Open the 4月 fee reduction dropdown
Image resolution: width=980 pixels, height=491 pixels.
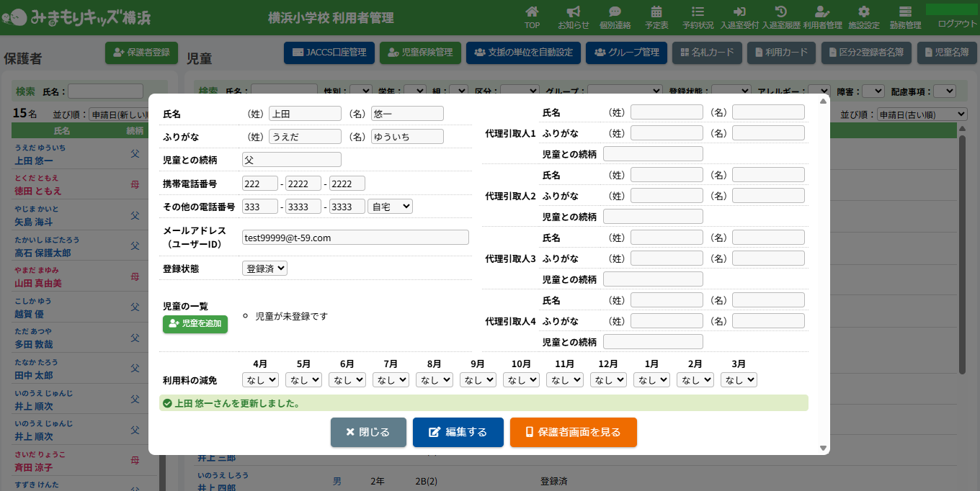coord(261,379)
